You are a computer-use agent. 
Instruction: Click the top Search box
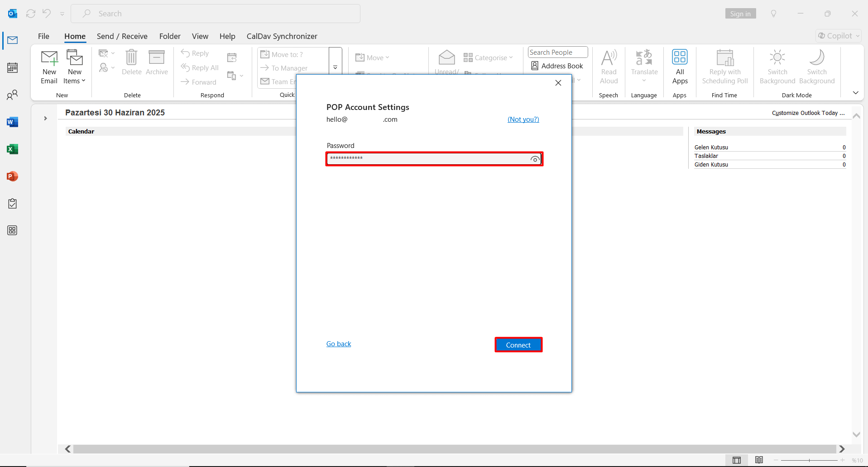(x=216, y=14)
